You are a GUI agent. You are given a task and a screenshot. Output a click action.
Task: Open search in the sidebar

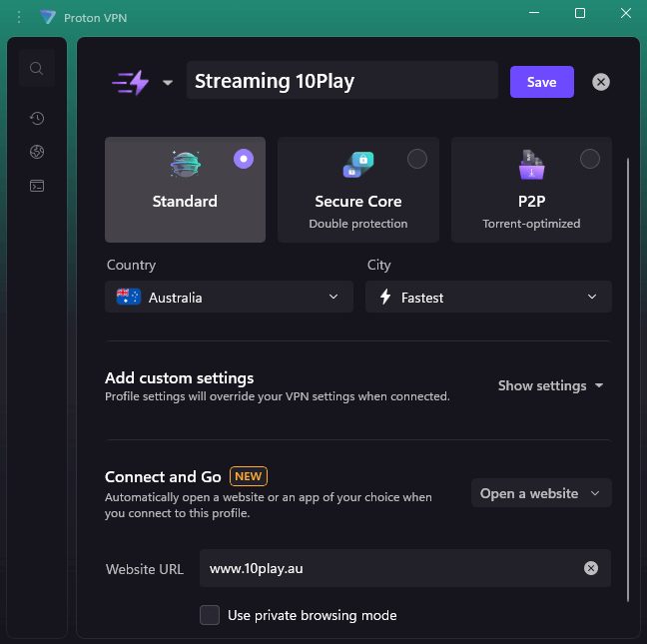[x=37, y=68]
